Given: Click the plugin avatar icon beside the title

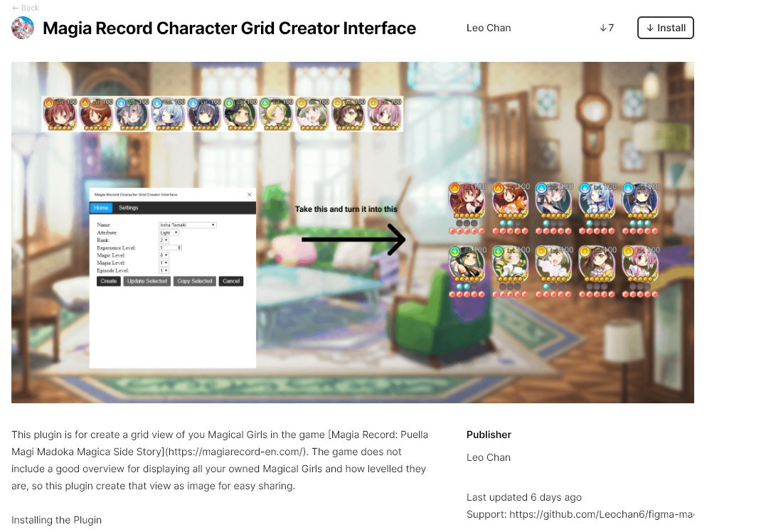Looking at the screenshot, I should [23, 28].
